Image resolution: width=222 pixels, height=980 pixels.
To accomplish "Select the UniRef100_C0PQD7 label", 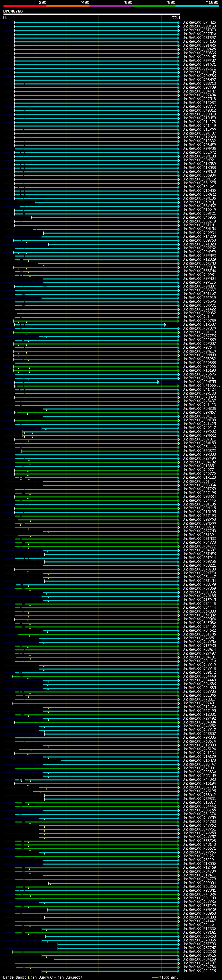I will [199, 343].
